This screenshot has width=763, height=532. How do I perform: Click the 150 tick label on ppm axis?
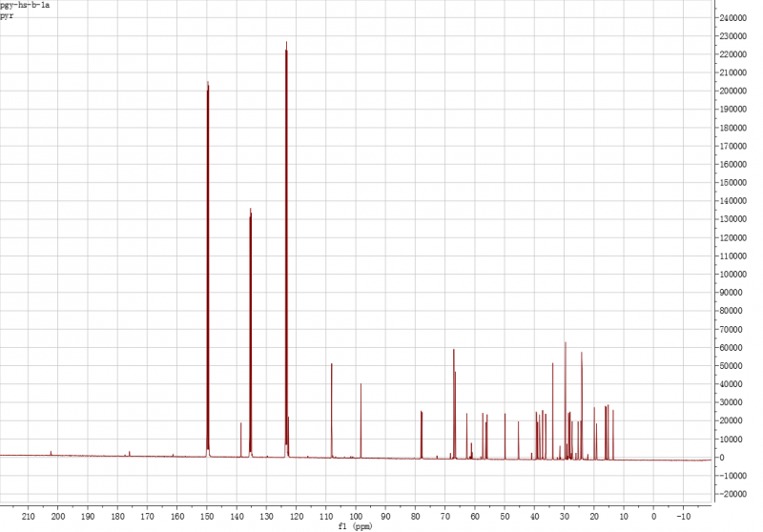[x=207, y=517]
